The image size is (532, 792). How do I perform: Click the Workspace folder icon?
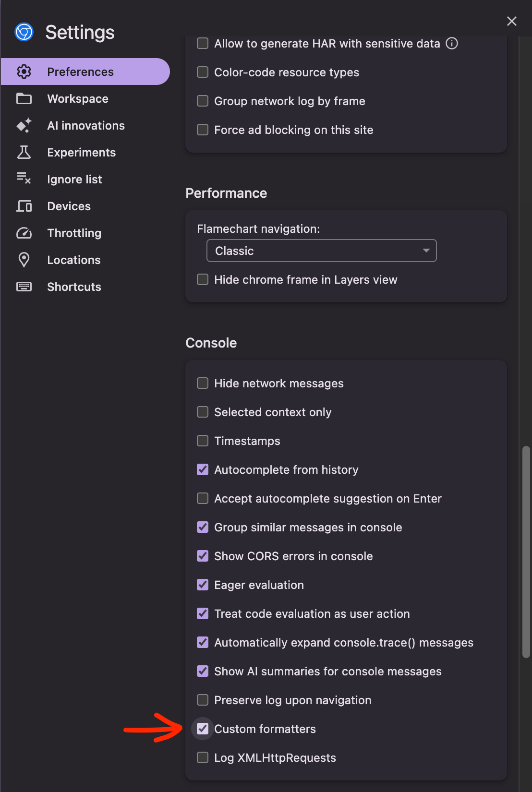[x=24, y=98]
